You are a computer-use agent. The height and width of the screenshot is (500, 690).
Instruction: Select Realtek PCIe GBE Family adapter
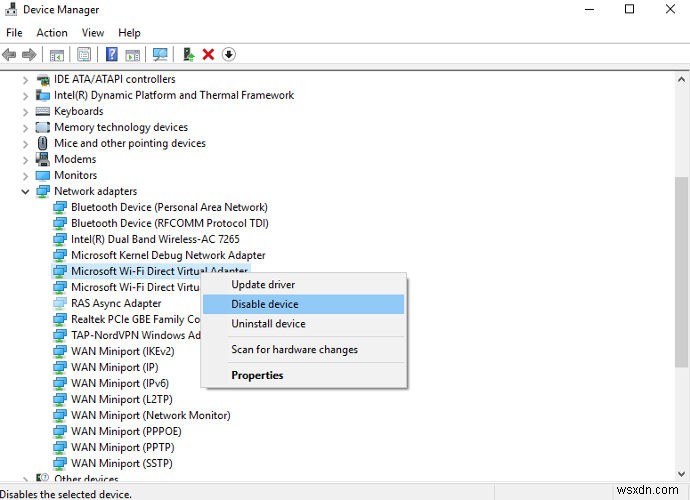click(136, 319)
